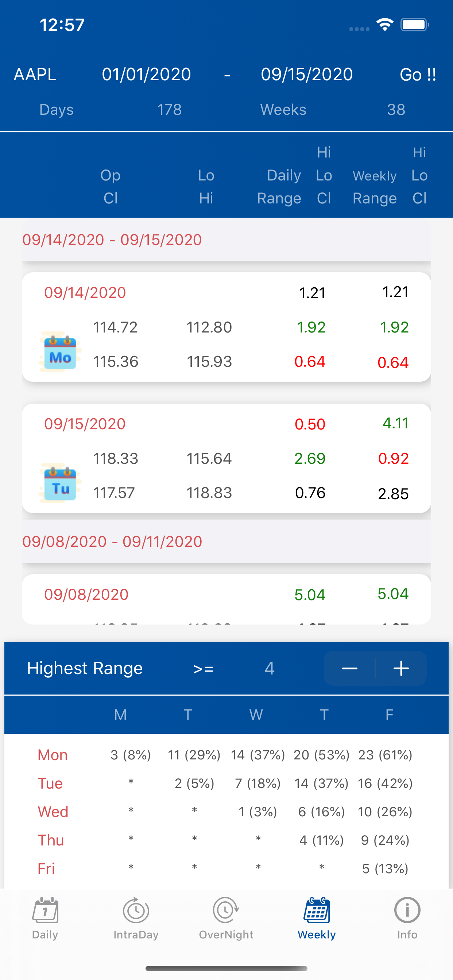Tap the high price 118.83

point(209,493)
